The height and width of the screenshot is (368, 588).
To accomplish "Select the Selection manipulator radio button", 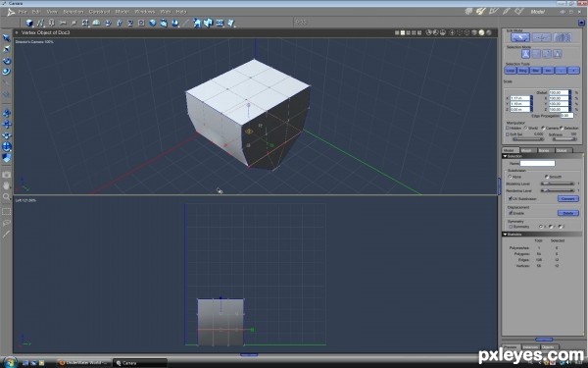I will point(562,128).
